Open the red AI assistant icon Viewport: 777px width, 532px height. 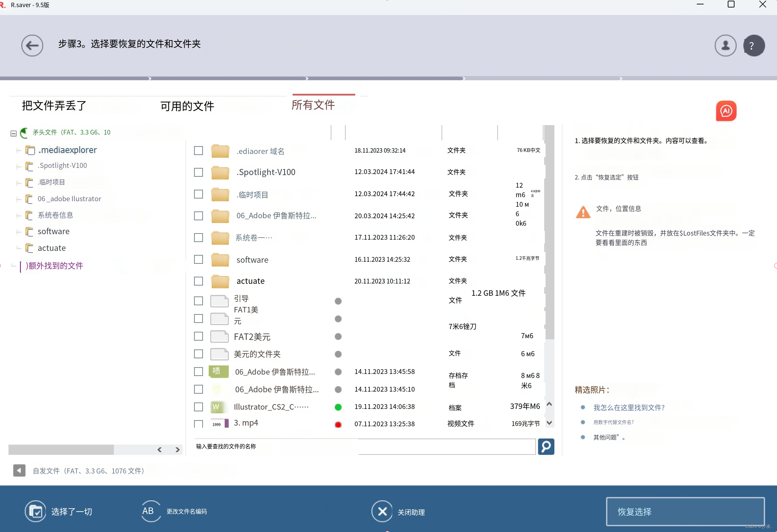726,111
